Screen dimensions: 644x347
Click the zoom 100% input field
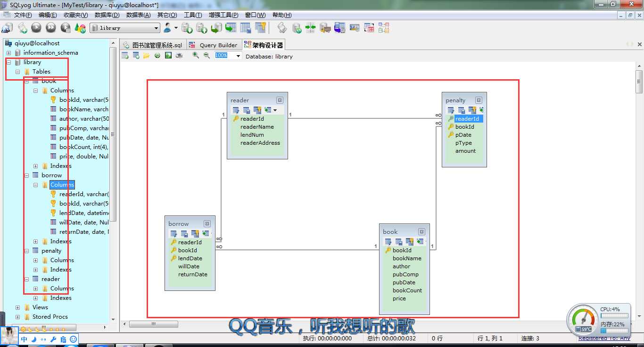(x=224, y=56)
